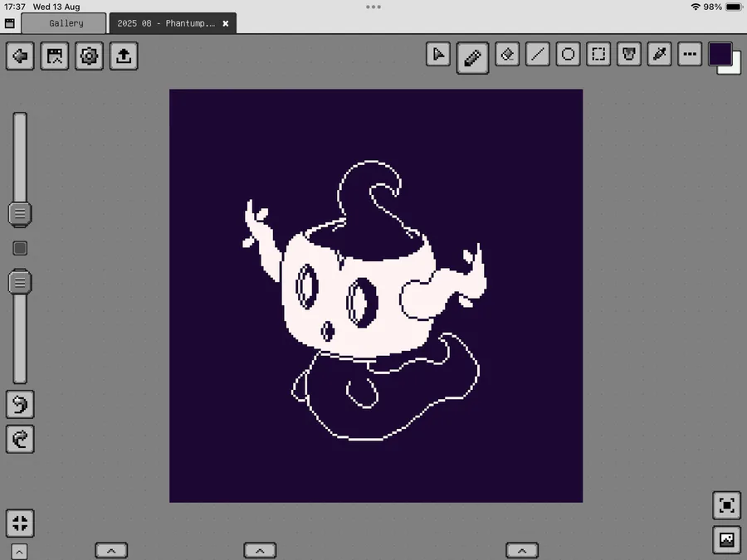Expand the second bottom chevron panel
747x560 pixels.
[111, 551]
